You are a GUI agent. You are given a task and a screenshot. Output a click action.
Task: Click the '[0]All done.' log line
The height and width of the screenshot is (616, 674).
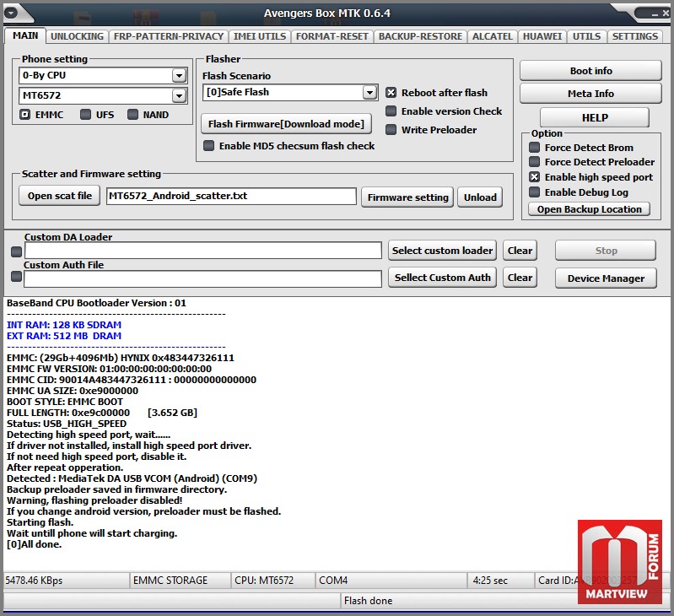34,544
